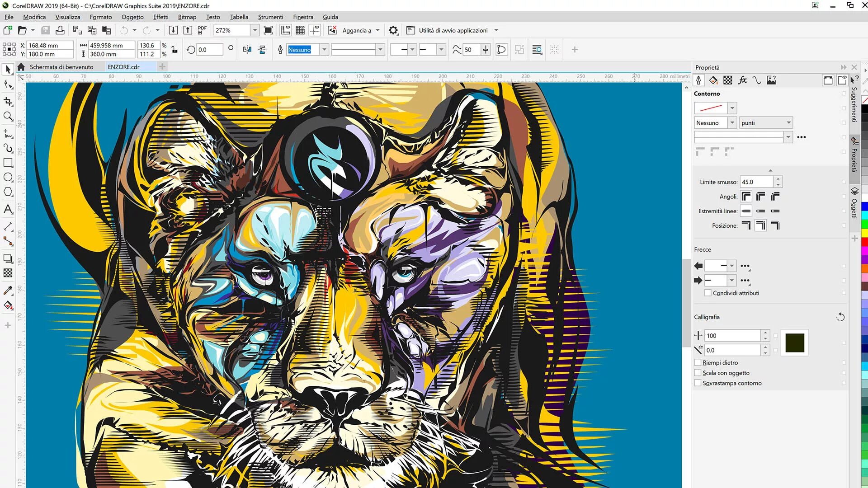
Task: Expand Utilità di avvio applicazioni dropdown
Action: point(496,30)
